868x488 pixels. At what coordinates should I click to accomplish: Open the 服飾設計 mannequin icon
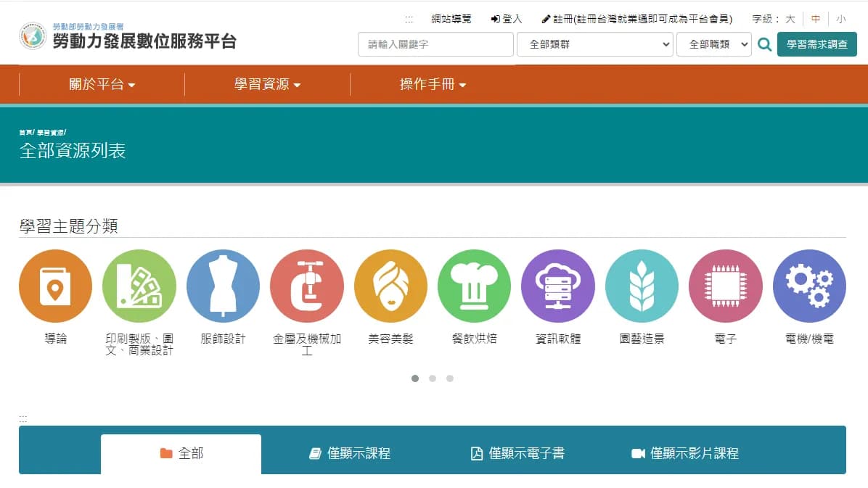coord(223,286)
